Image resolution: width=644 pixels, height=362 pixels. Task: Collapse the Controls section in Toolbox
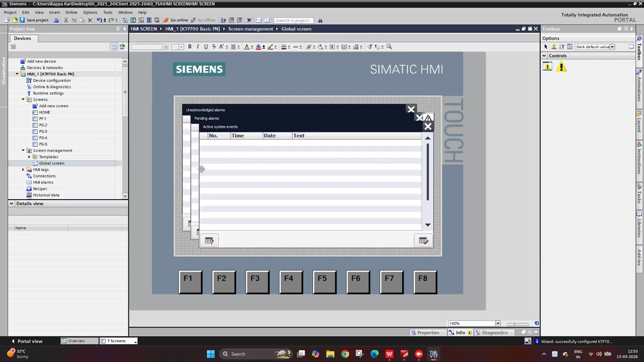[544, 56]
